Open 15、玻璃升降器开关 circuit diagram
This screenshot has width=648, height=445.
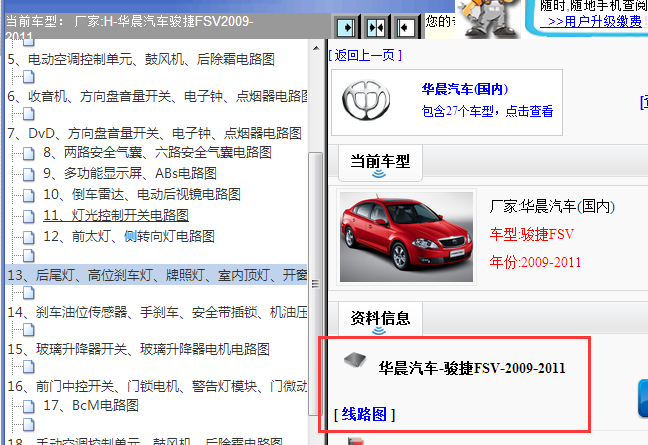138,350
